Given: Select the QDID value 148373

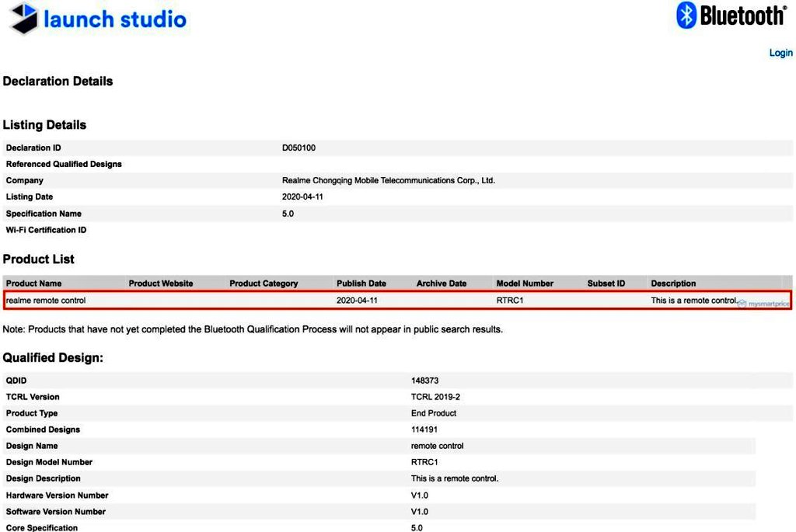Looking at the screenshot, I should (x=425, y=381).
